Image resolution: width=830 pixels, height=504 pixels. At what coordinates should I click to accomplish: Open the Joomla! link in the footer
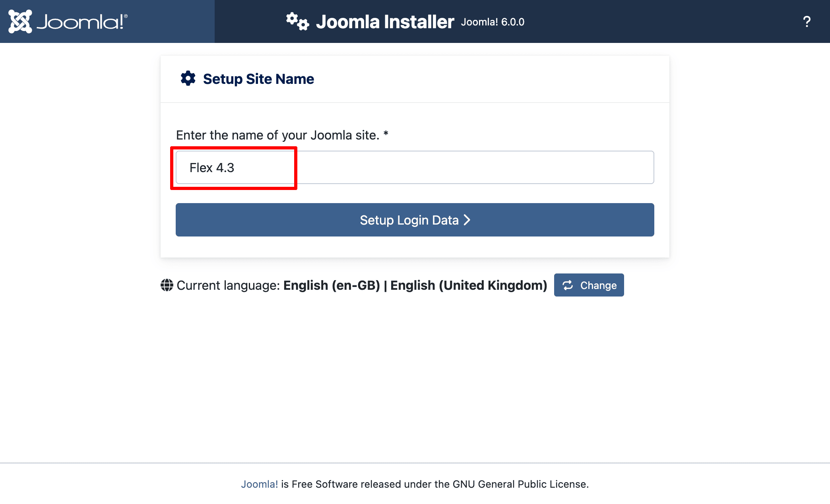[x=259, y=484]
